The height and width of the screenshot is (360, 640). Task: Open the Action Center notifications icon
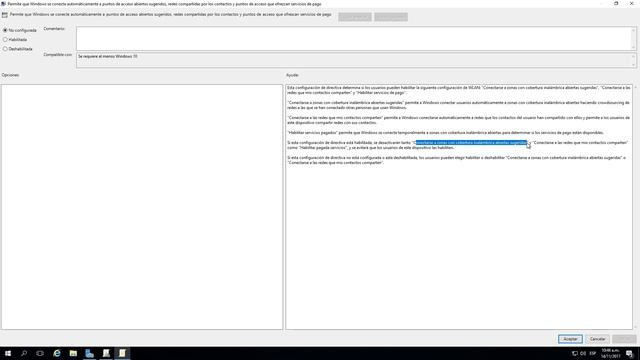point(630,353)
